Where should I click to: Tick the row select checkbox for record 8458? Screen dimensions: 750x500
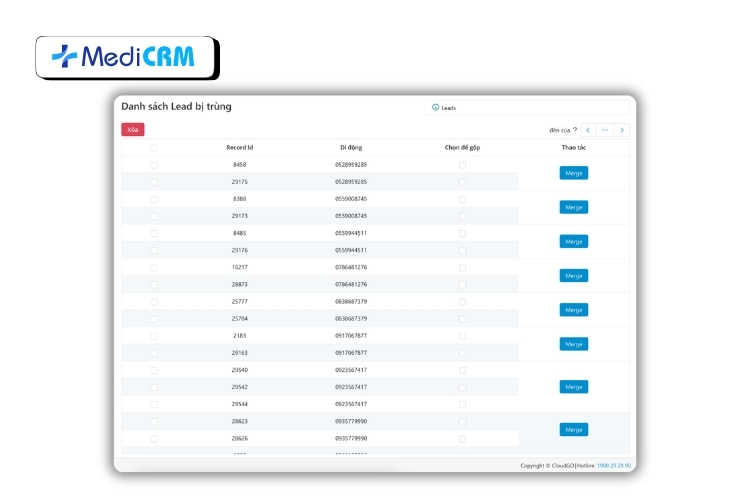coord(154,165)
